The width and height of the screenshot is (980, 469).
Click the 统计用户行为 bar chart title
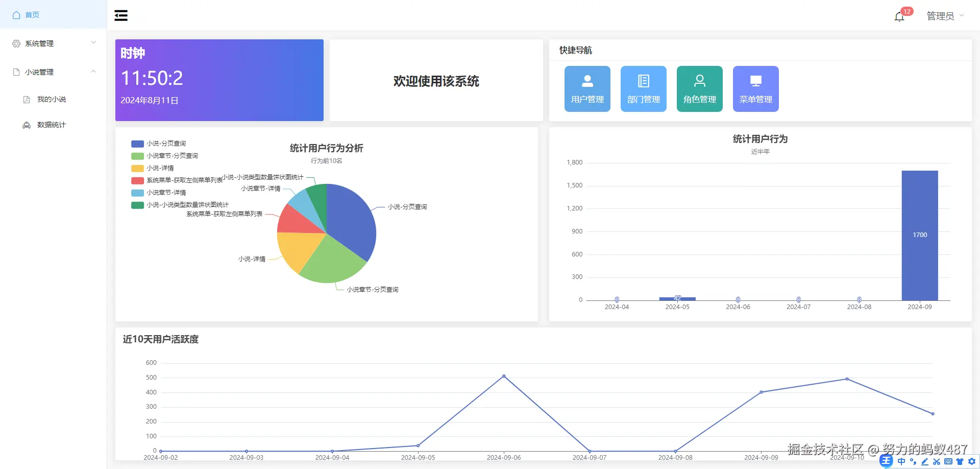pyautogui.click(x=760, y=139)
